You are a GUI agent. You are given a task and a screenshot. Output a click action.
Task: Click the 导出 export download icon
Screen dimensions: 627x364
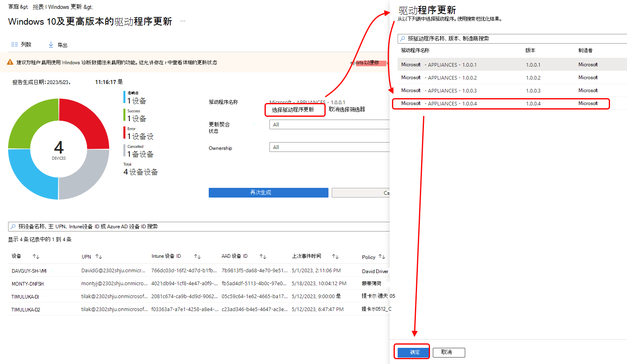click(51, 44)
